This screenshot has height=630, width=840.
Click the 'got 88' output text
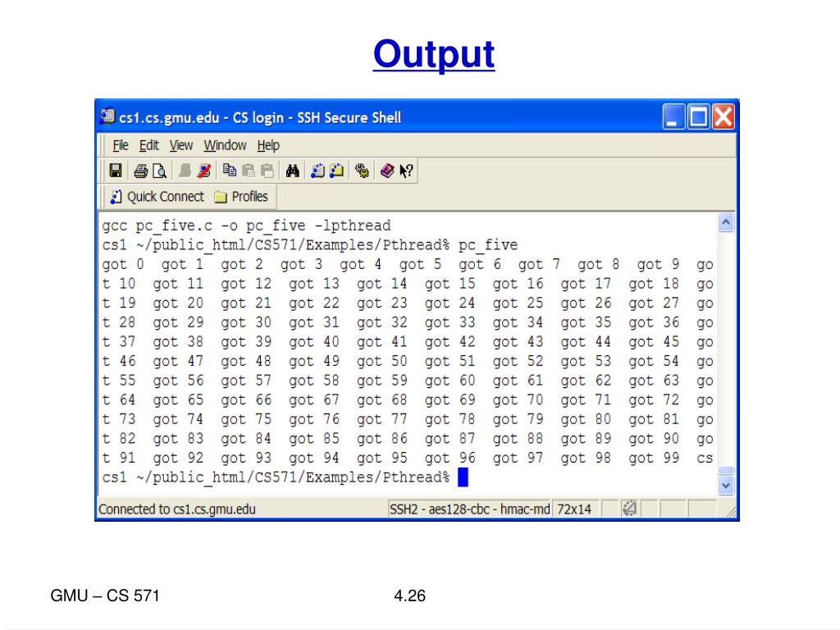[x=518, y=438]
